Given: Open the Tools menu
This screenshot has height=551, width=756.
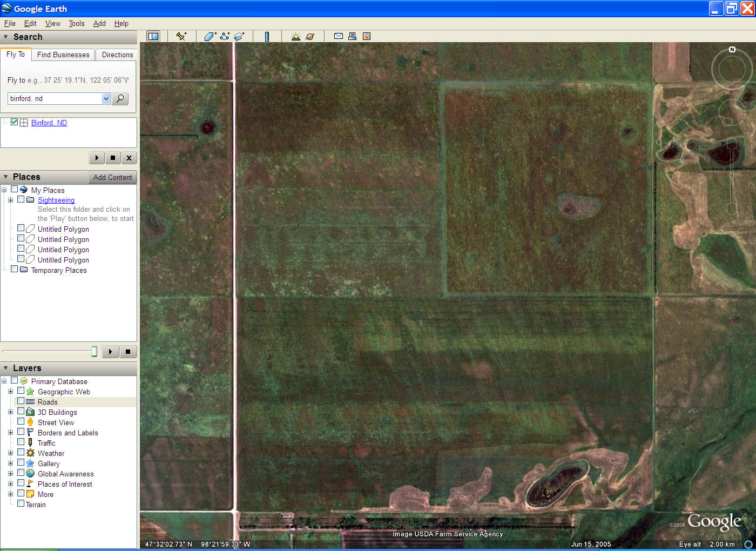Looking at the screenshot, I should (x=77, y=23).
